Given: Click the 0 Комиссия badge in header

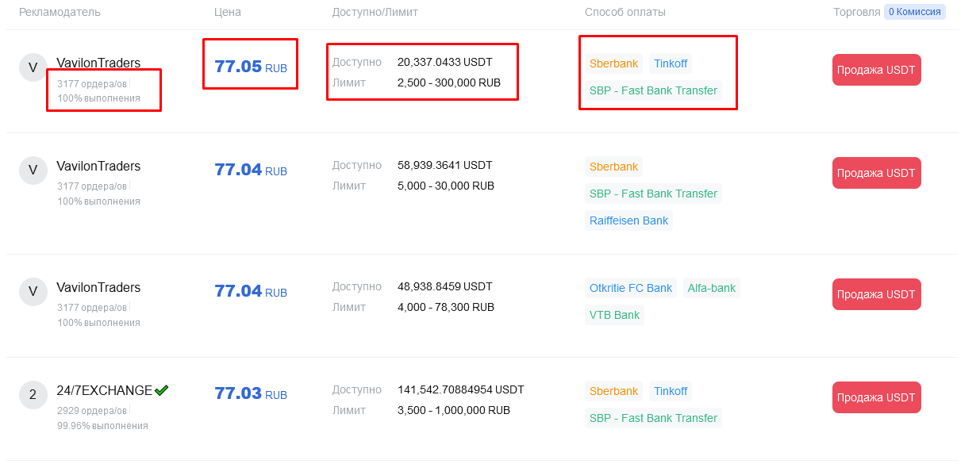Looking at the screenshot, I should (915, 12).
